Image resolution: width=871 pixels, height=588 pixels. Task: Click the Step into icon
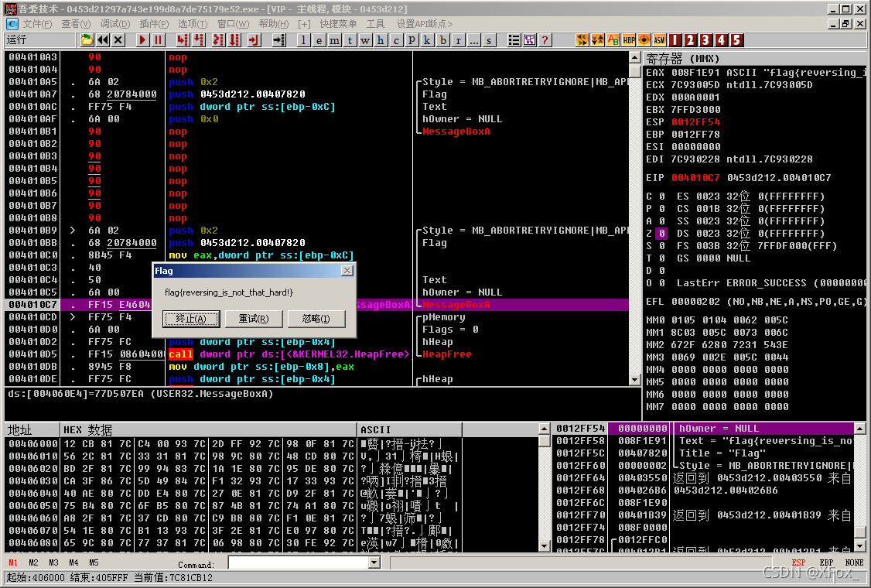[183, 40]
